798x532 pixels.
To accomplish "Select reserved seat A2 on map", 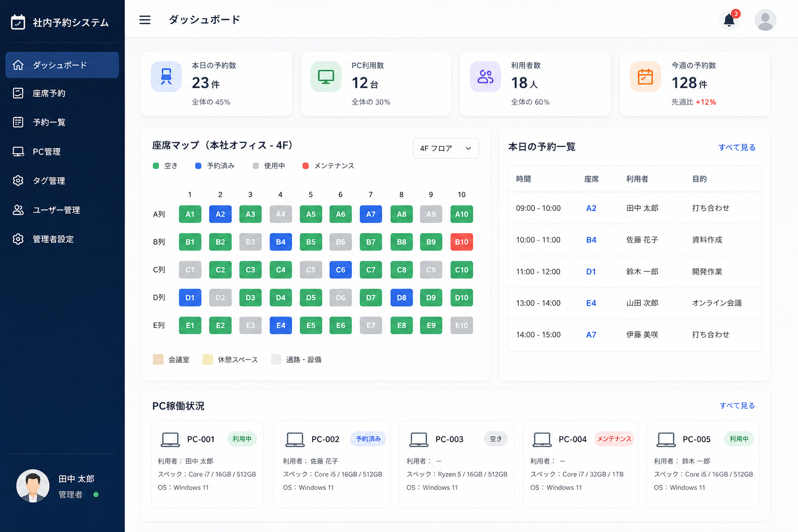I will (220, 214).
